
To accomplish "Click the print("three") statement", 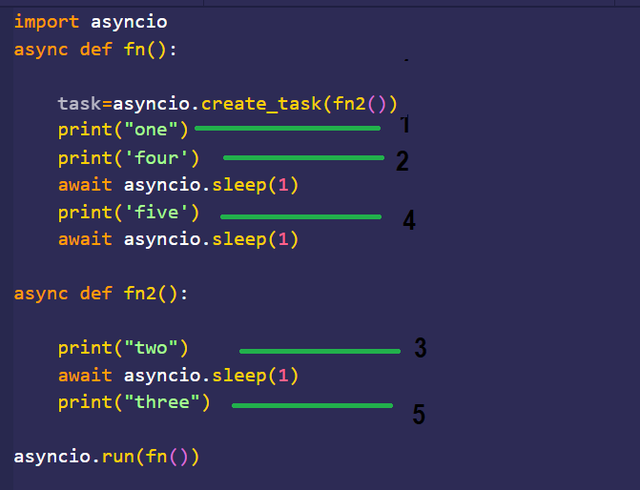I will (x=134, y=403).
